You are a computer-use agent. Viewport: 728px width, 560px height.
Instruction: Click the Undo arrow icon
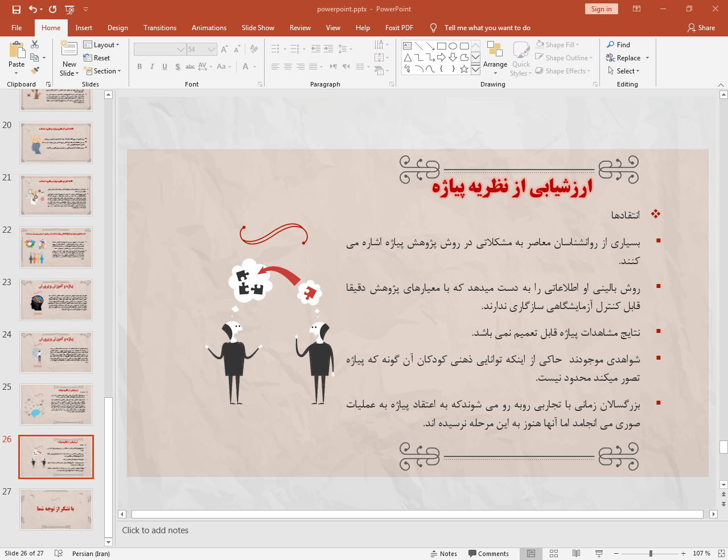pyautogui.click(x=33, y=9)
